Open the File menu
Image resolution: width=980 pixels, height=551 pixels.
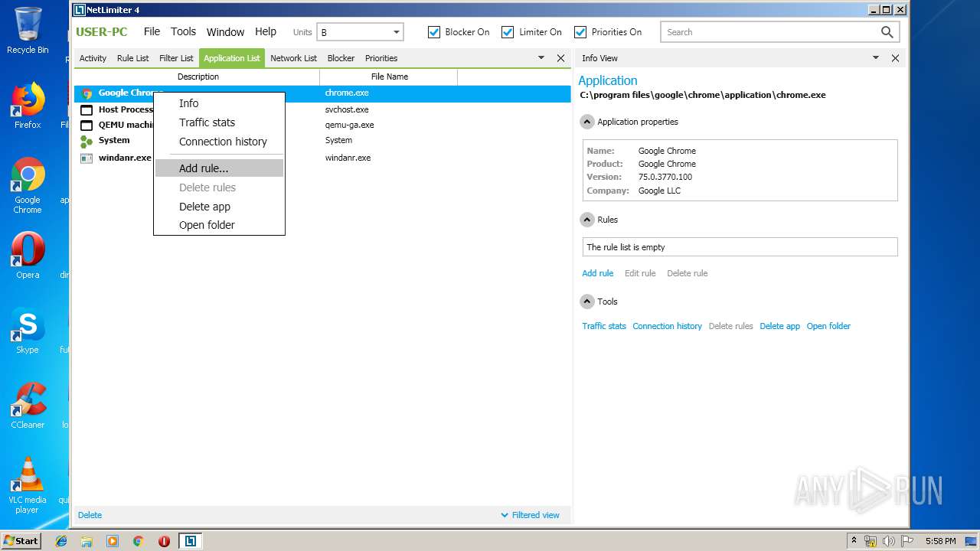(x=152, y=31)
